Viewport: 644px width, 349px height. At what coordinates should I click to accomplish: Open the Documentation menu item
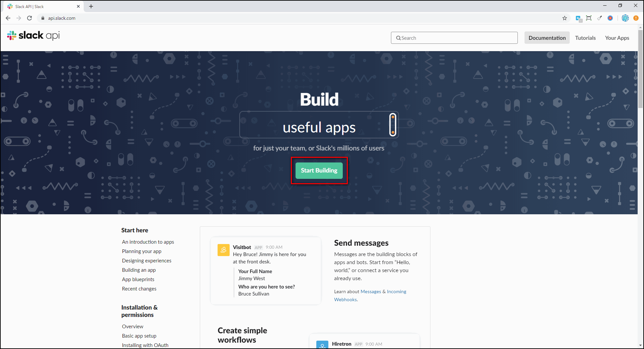(x=547, y=38)
